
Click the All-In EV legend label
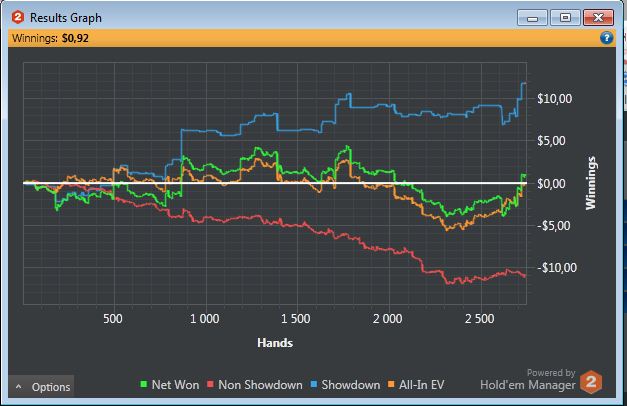(x=421, y=385)
